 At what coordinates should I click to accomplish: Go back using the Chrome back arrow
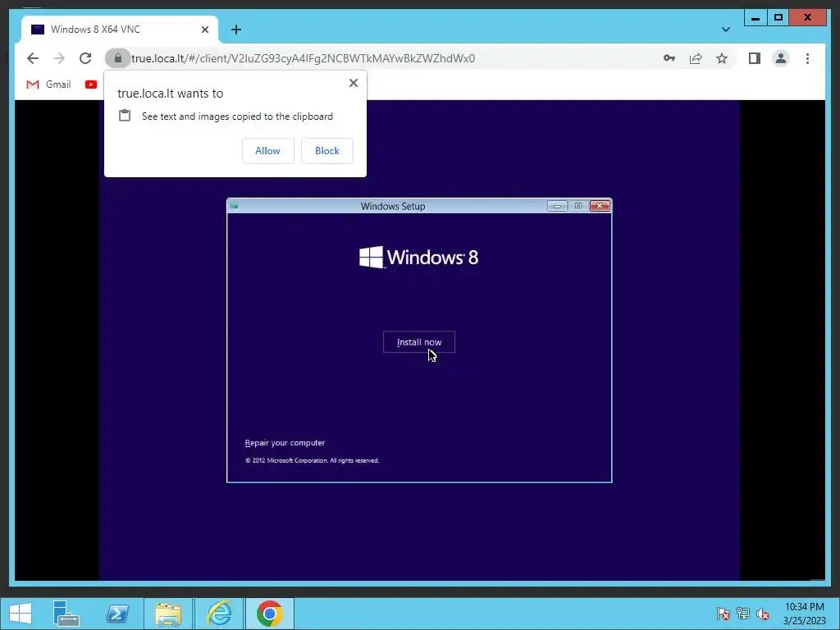[33, 58]
